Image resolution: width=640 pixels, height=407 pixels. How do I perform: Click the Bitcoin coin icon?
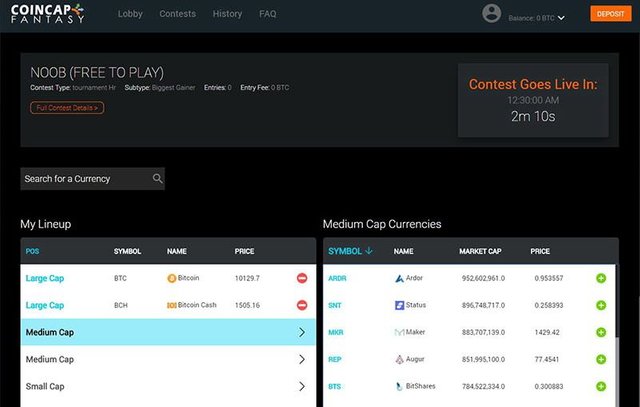[x=172, y=278]
